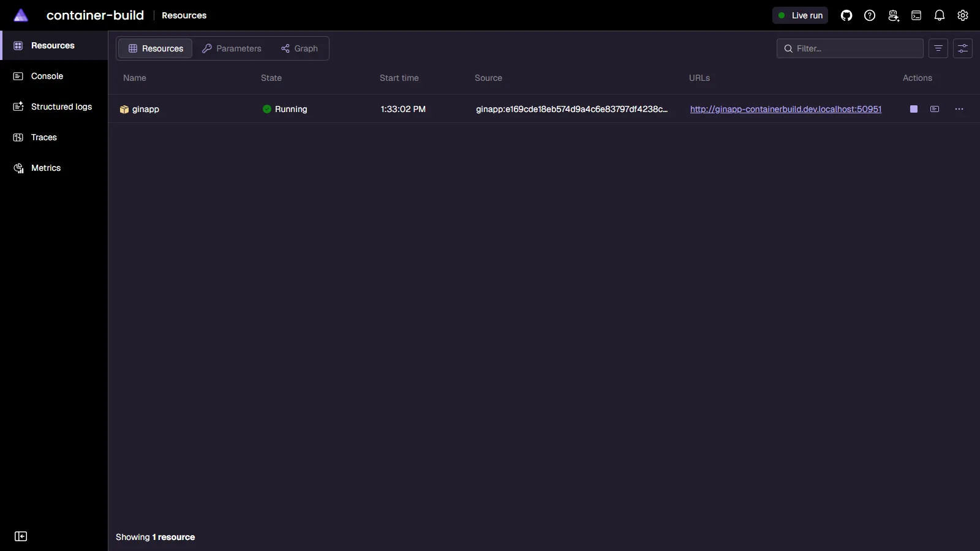
Task: Click the green Running status icon
Action: coord(267,109)
